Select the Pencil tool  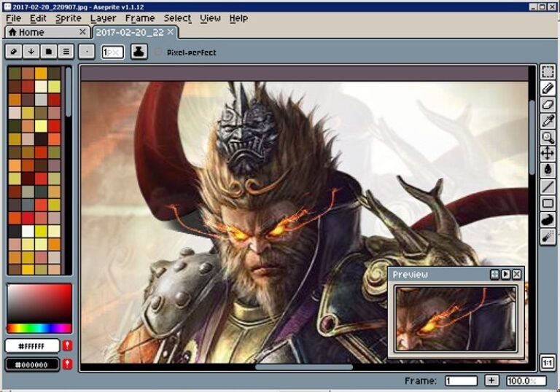coord(548,88)
